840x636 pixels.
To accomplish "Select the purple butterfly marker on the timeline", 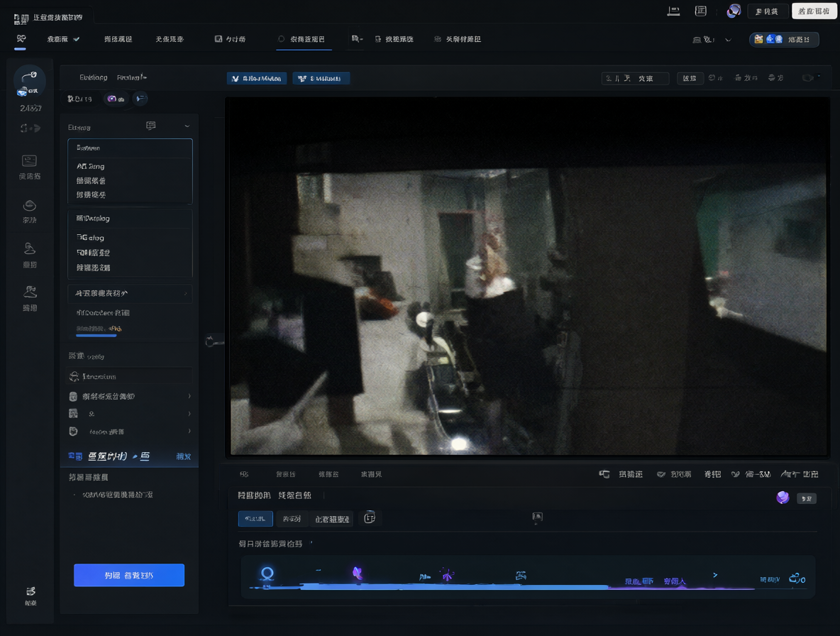I will 358,574.
